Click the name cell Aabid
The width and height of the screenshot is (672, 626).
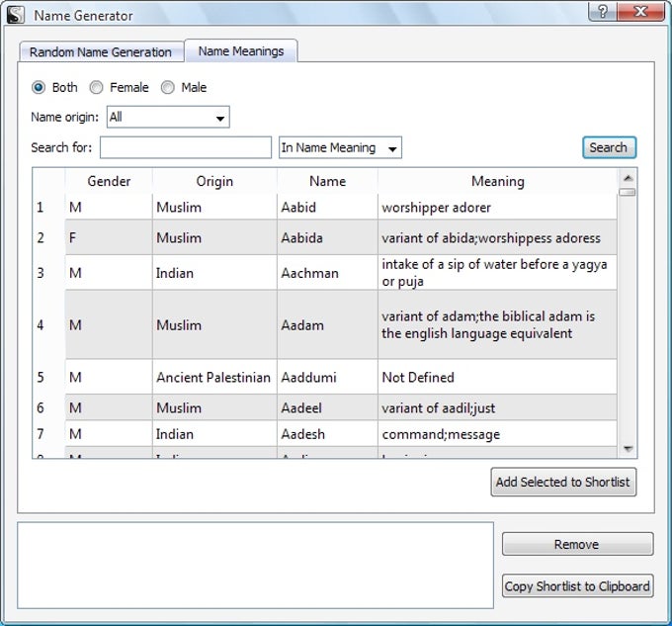[327, 207]
